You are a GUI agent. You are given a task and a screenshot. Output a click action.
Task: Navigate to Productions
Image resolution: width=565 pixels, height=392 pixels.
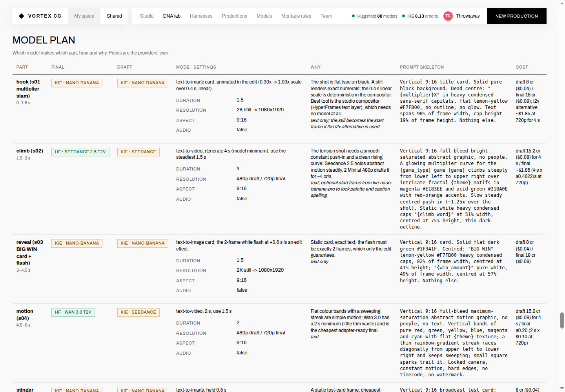[x=235, y=16]
